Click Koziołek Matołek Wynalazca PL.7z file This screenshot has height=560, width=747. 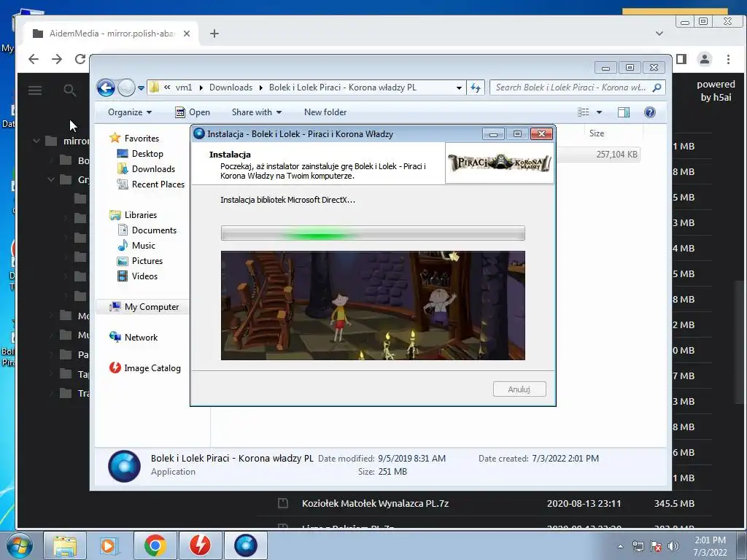coord(375,503)
